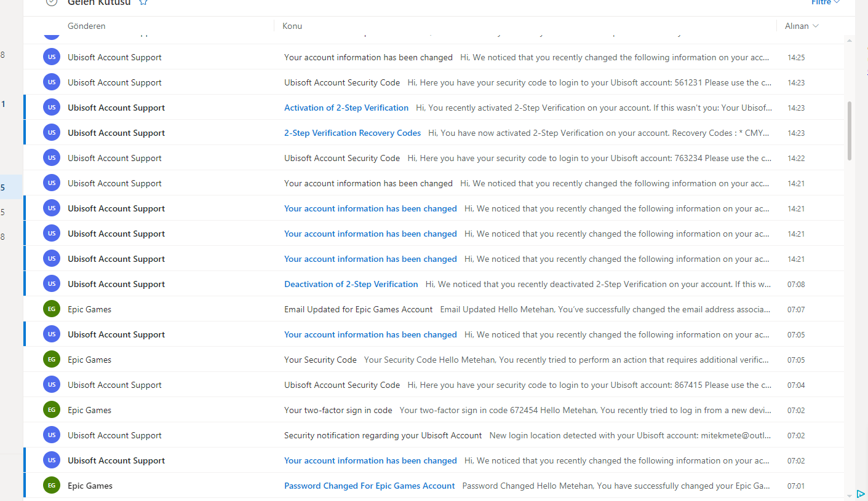Open the 'Activation of 2-Step Verification' subject

click(346, 108)
